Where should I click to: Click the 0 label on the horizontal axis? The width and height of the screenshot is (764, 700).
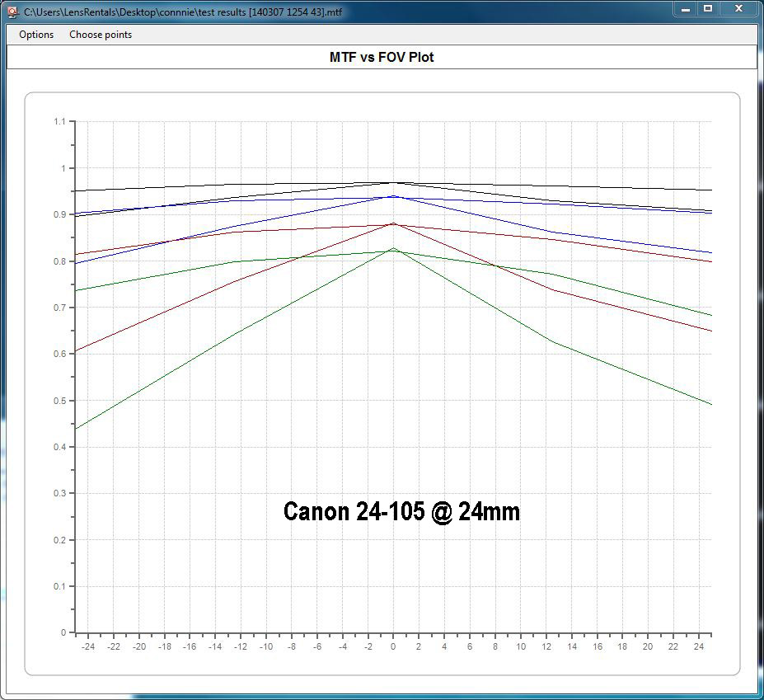393,647
